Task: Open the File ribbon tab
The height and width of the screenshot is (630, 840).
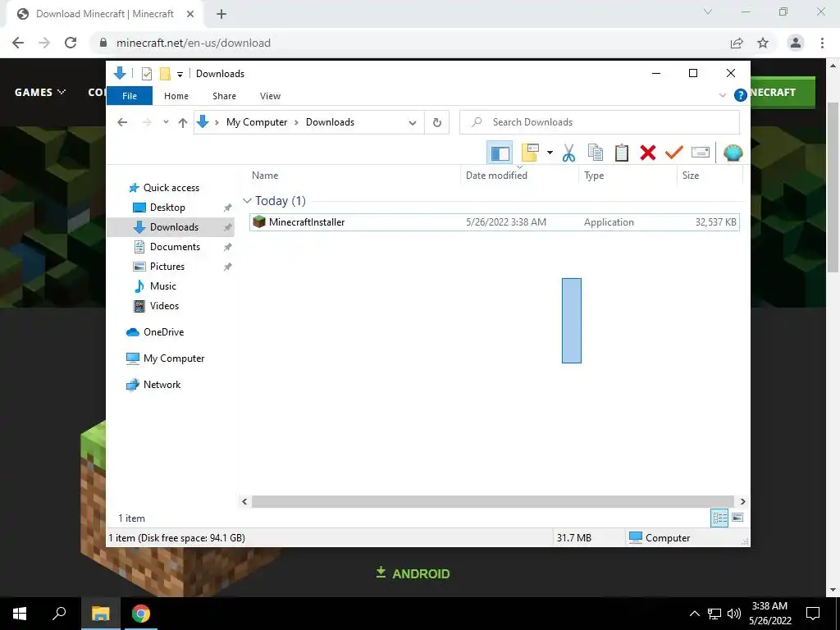Action: (x=130, y=96)
